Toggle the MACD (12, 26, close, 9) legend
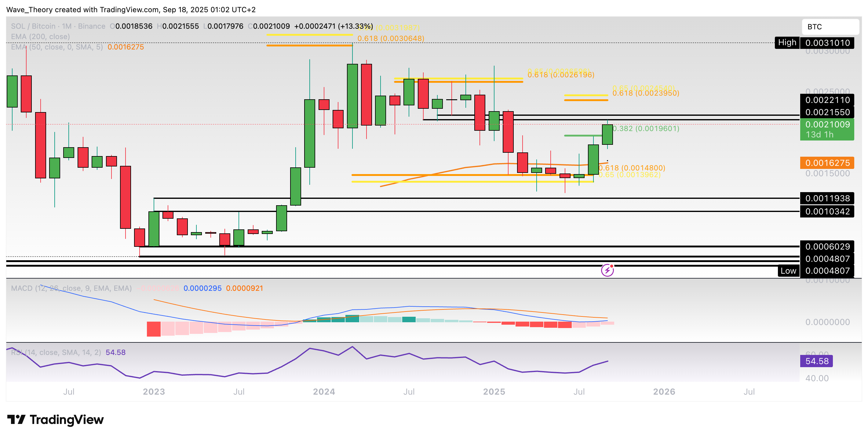868x438 pixels. coord(71,288)
